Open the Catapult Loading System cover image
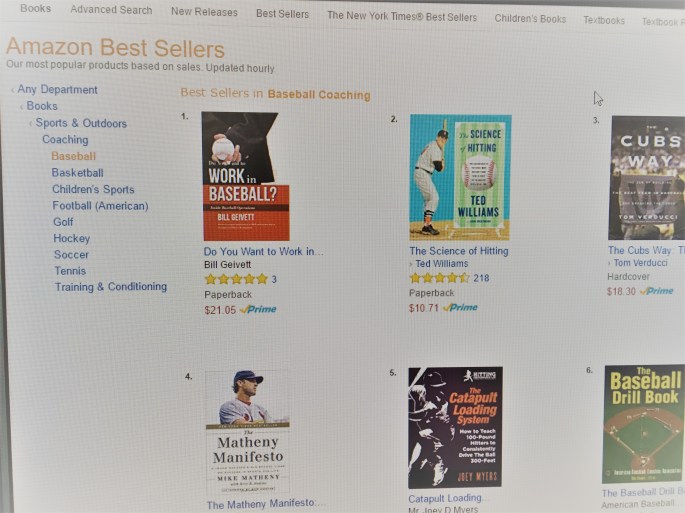This screenshot has height=513, width=685. pyautogui.click(x=455, y=427)
